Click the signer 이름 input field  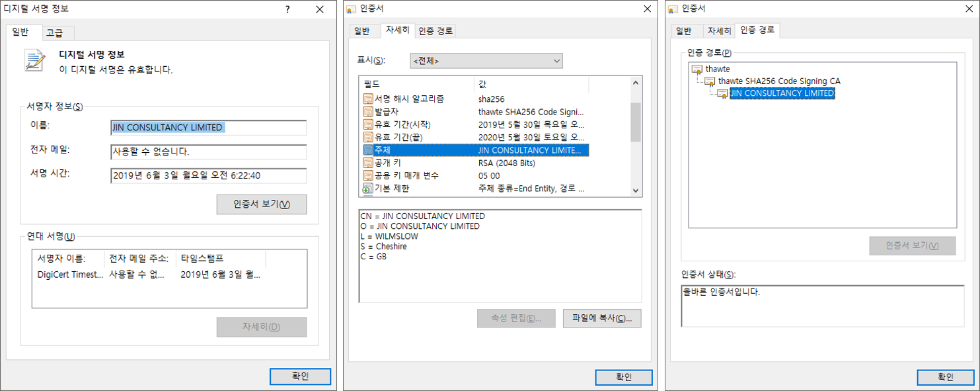[x=209, y=128]
